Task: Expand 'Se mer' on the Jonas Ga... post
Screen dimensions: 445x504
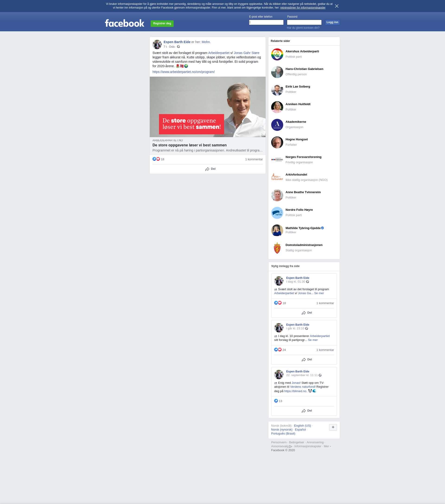Action: click(x=319, y=293)
